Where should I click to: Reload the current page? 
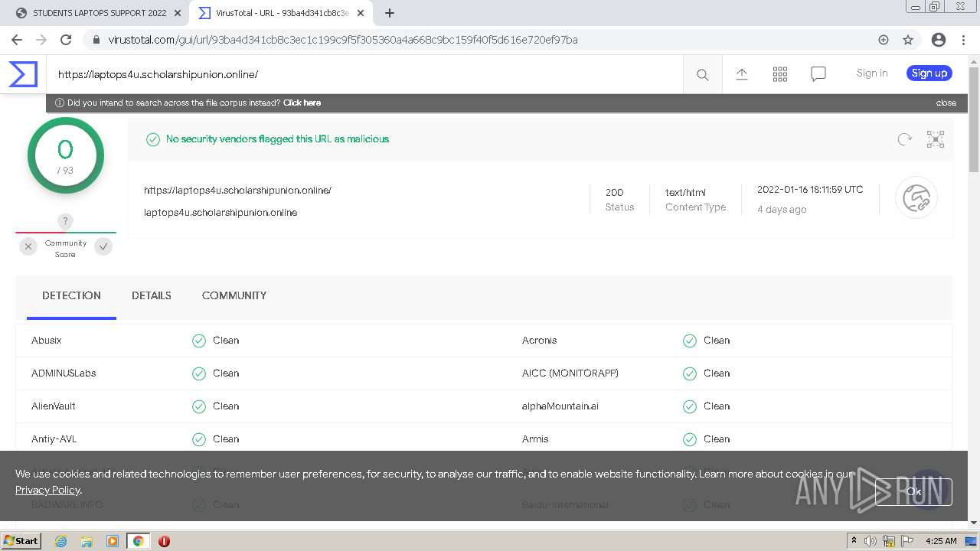(66, 40)
